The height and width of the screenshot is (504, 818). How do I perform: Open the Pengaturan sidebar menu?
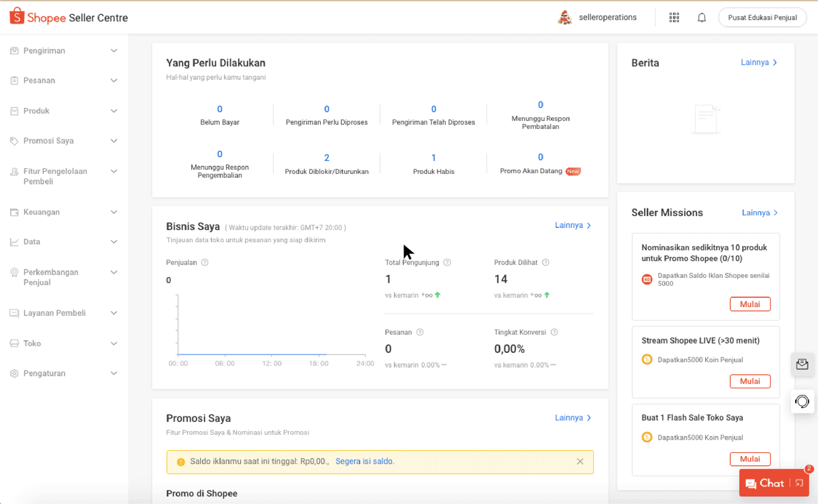click(x=64, y=374)
